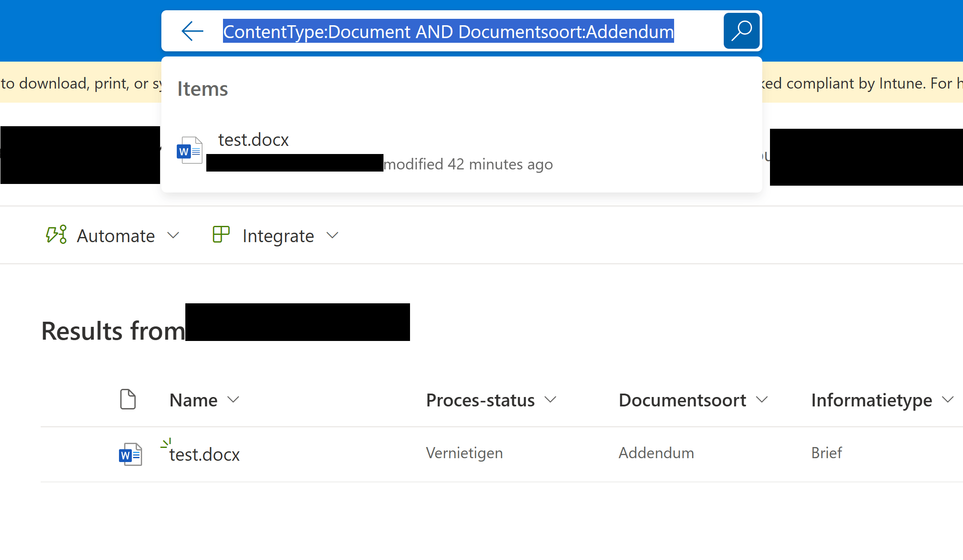Open the Informatietype column dropdown
The width and height of the screenshot is (963, 560).
948,400
